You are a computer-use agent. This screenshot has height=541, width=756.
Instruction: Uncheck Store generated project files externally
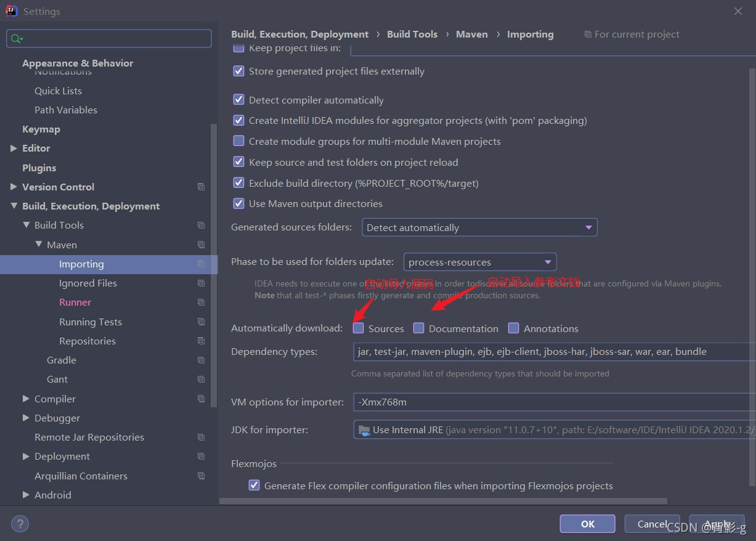(x=238, y=71)
